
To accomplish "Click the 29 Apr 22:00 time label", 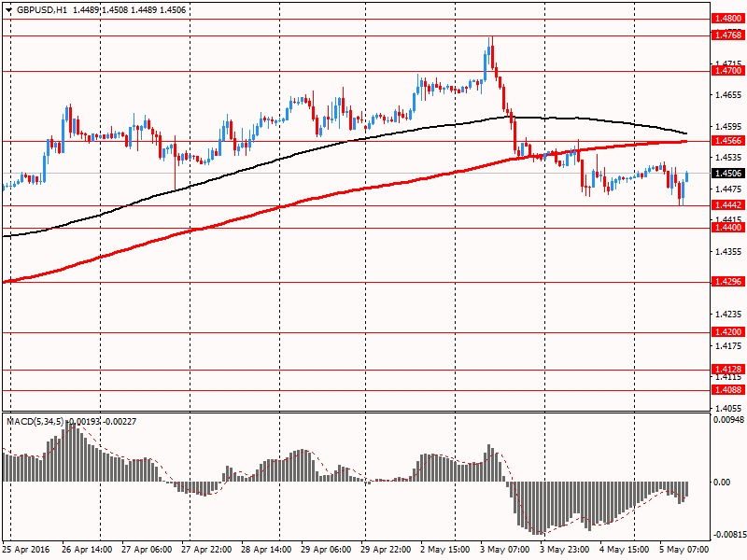I will point(386,550).
